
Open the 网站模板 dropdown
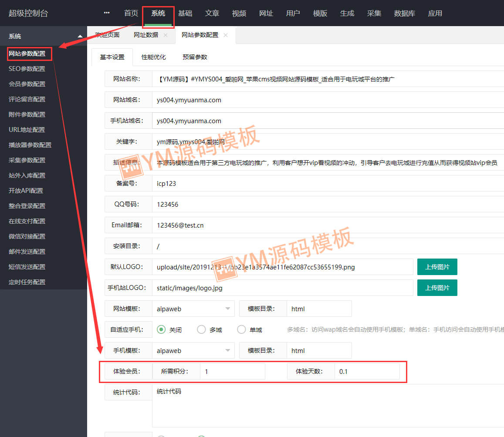point(193,309)
